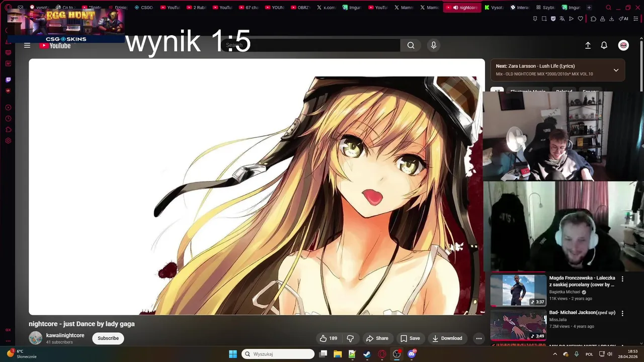Open Magda Fronczewska - Laleczka video thumbnail
This screenshot has height=362, width=644.
coord(518,290)
